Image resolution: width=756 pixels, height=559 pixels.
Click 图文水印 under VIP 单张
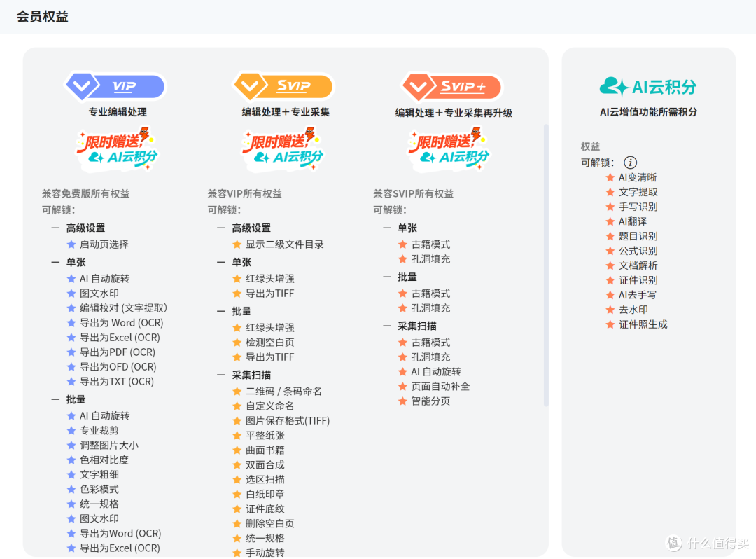pos(99,294)
